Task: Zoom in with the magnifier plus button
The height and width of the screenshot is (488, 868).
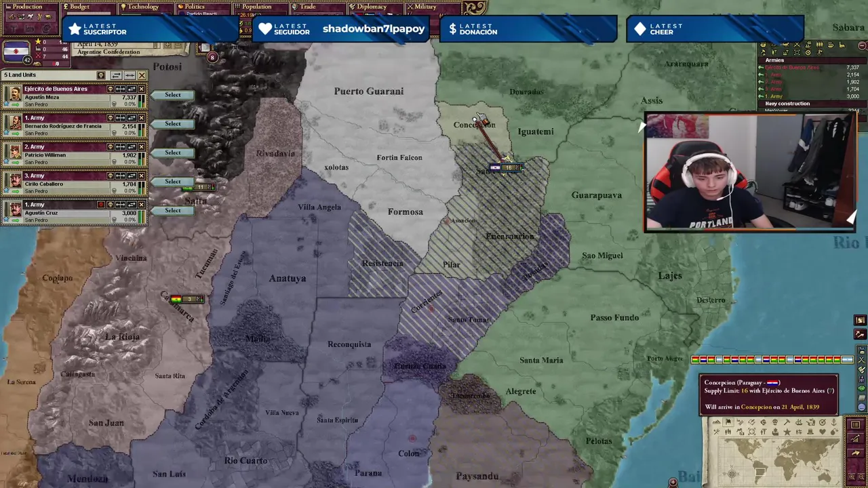Action: pos(852,476)
